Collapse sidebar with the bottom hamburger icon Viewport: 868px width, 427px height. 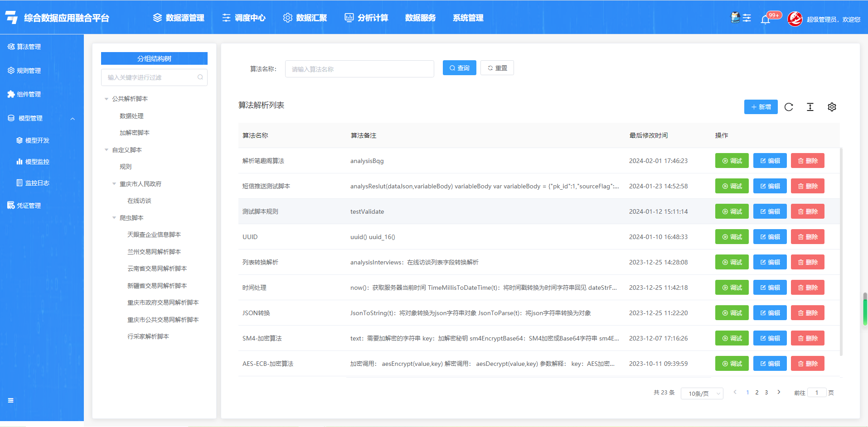pos(10,400)
